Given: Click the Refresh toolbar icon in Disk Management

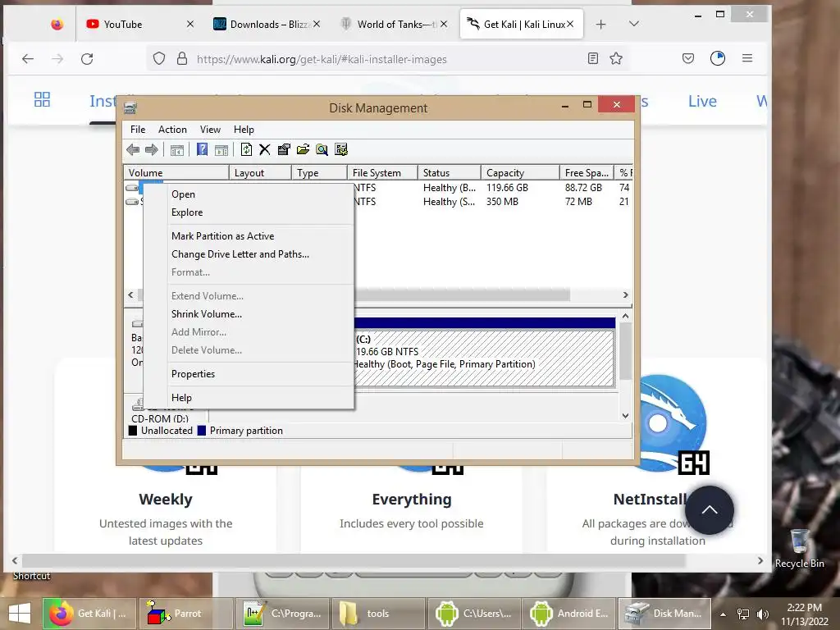Looking at the screenshot, I should click(246, 149).
